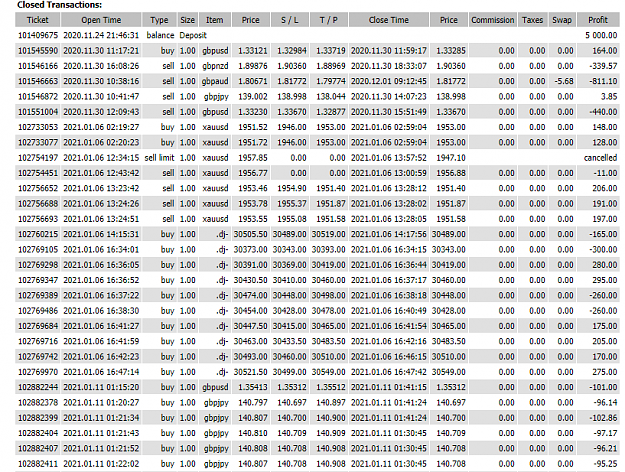Select ticket number 102756688
Image resolution: width=625 pixels, height=472 pixels.
[38, 204]
